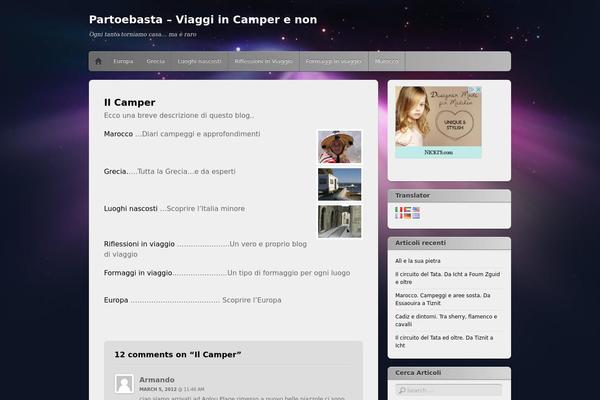The height and width of the screenshot is (400, 600).
Task: Click the Articoli recenti widget title
Action: point(420,243)
